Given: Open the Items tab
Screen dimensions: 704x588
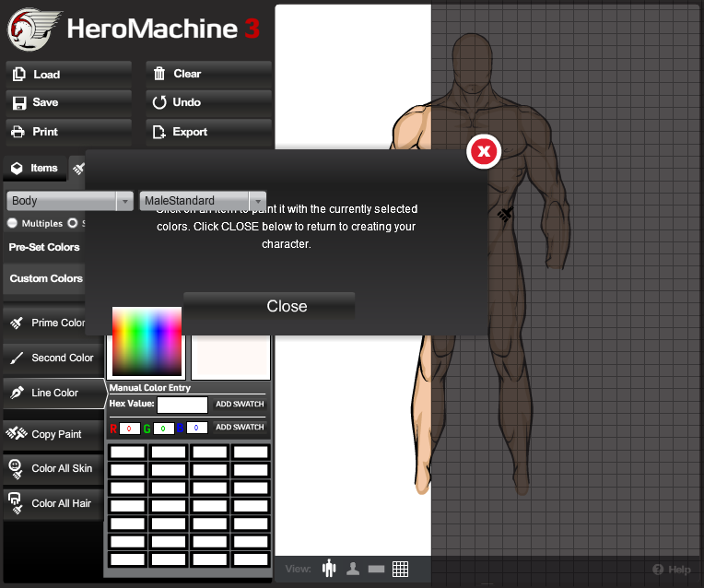Looking at the screenshot, I should (34, 168).
